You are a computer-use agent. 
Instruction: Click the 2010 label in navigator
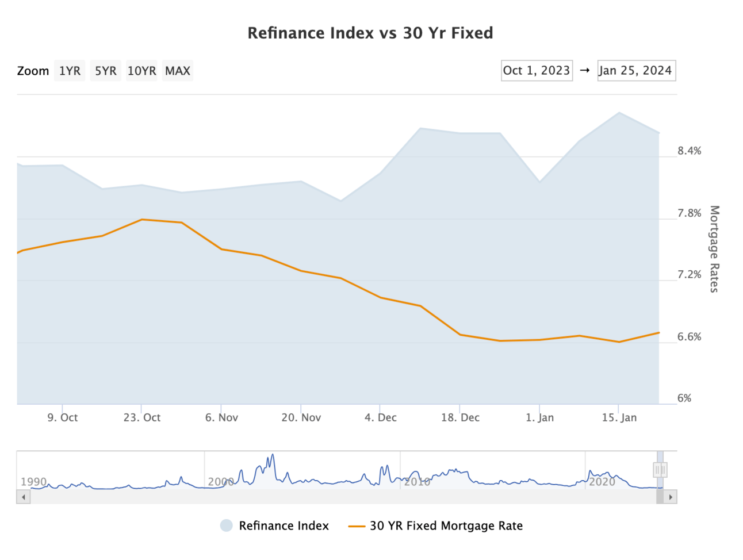(x=417, y=482)
